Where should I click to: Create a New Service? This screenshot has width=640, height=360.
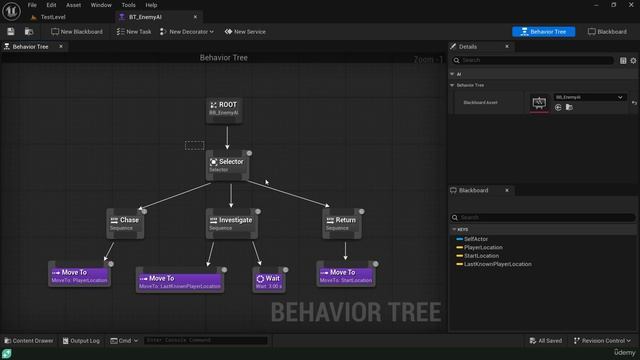[x=245, y=31]
